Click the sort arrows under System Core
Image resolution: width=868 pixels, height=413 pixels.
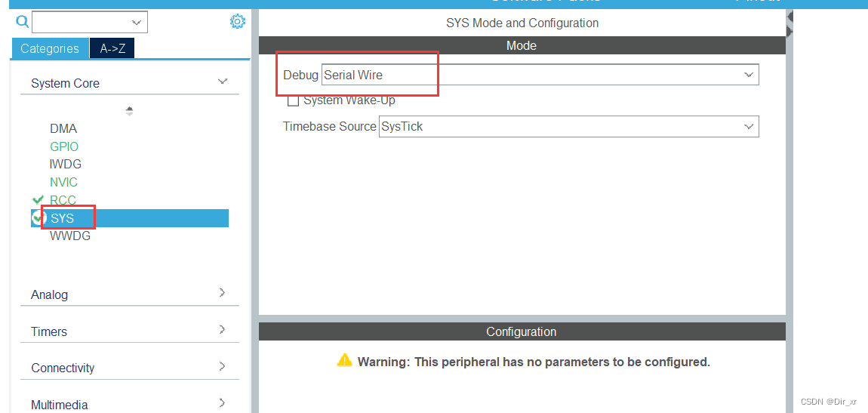[130, 111]
